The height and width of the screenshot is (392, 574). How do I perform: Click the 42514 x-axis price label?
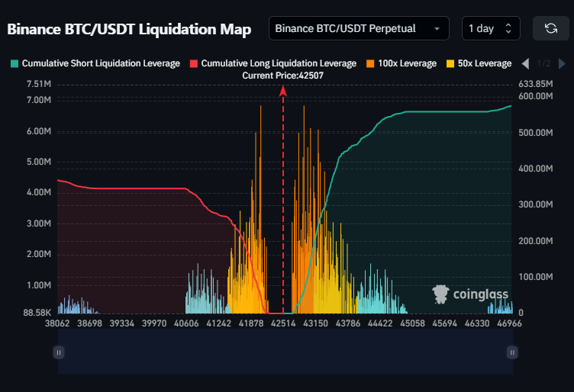283,323
